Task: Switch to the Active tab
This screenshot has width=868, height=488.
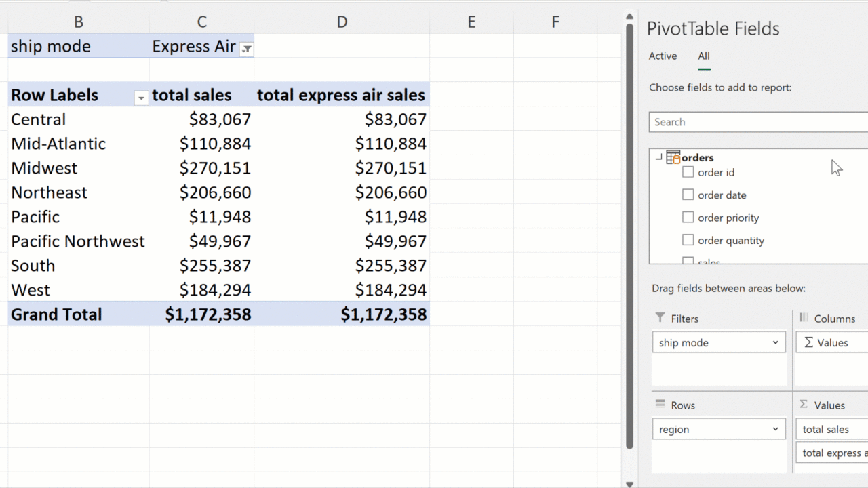Action: 663,56
